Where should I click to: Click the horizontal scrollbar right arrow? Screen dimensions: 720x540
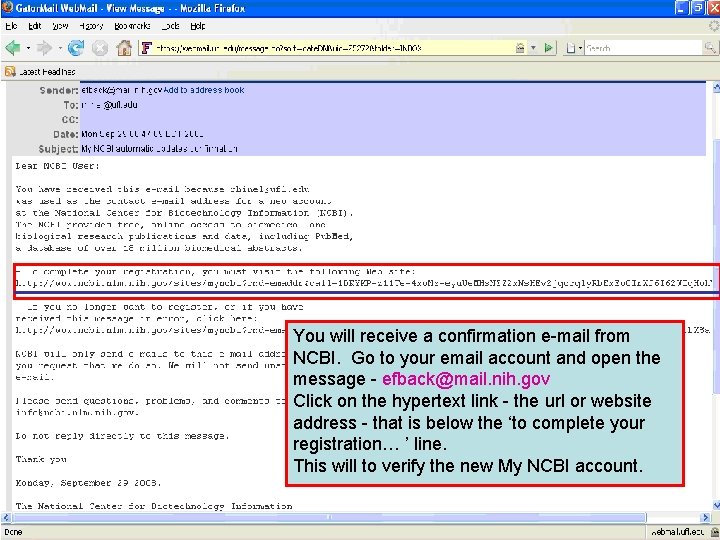[x=706, y=517]
